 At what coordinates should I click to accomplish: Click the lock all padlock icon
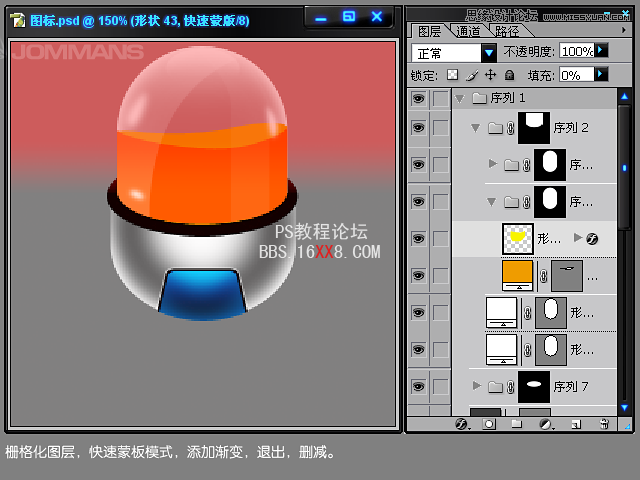(x=509, y=75)
